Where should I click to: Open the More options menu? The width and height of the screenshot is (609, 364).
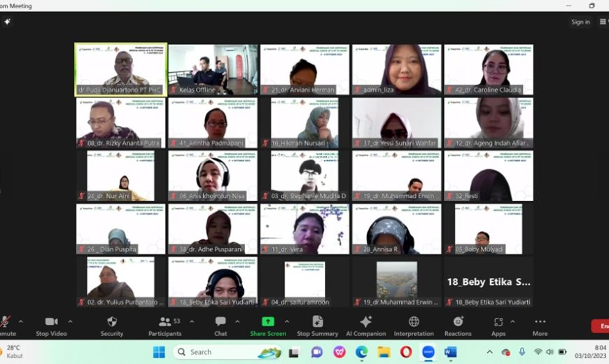coord(540,326)
